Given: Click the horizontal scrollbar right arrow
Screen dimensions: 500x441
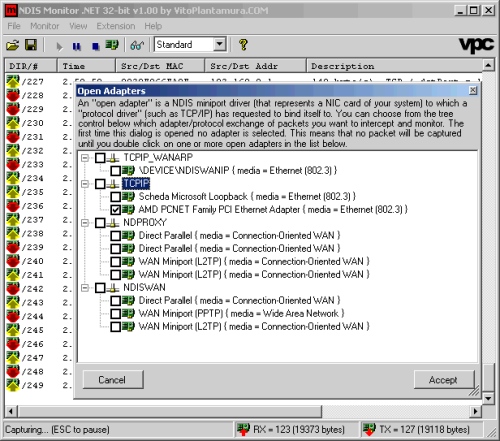Looking at the screenshot, I should coord(476,411).
